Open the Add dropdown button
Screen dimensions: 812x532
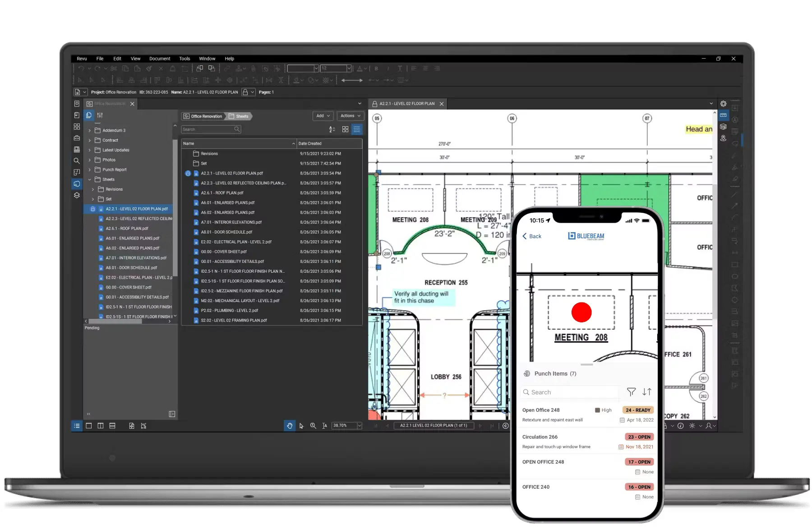(323, 116)
